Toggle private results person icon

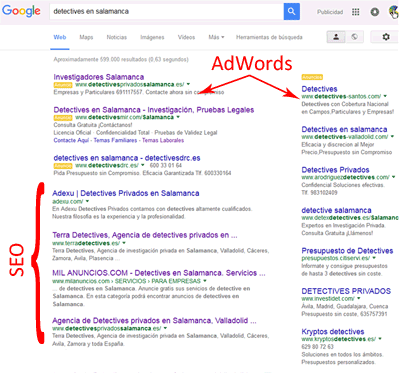pyautogui.click(x=336, y=37)
